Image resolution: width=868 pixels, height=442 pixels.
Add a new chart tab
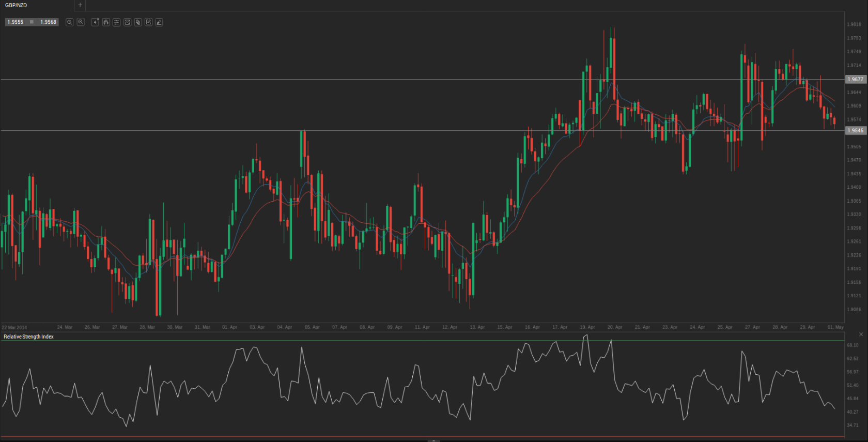[80, 5]
